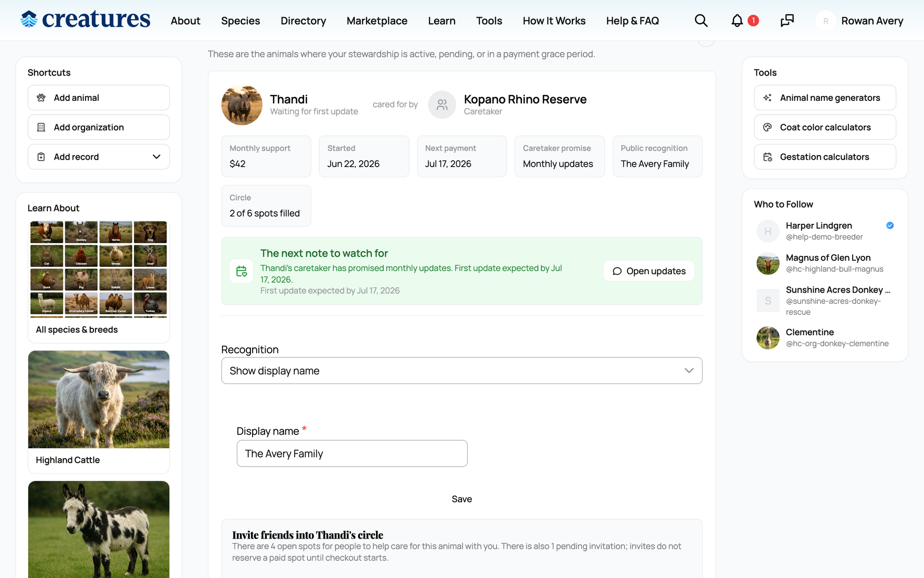Open Coat color calculators tool
924x578 pixels.
pyautogui.click(x=825, y=127)
